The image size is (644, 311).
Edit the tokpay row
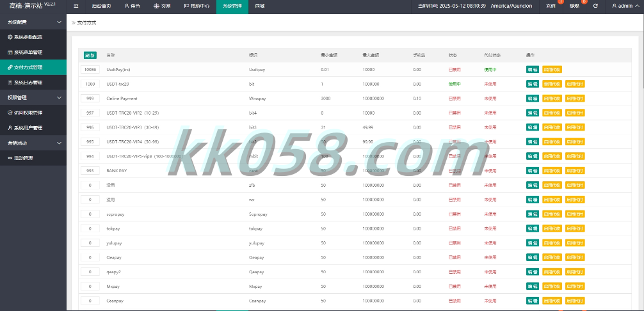tap(532, 228)
